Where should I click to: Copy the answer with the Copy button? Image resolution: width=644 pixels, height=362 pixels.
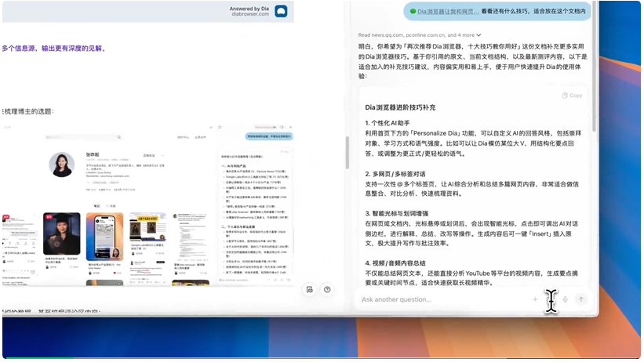point(572,96)
